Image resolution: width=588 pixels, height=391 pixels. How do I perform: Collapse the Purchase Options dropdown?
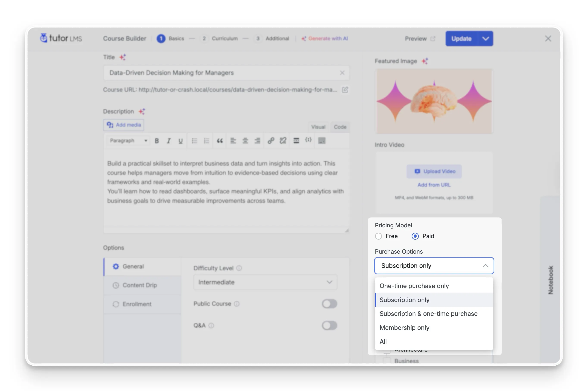[485, 266]
